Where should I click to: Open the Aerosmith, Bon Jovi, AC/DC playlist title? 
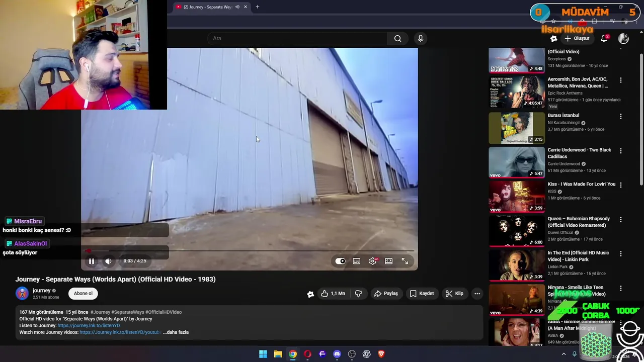[578, 82]
